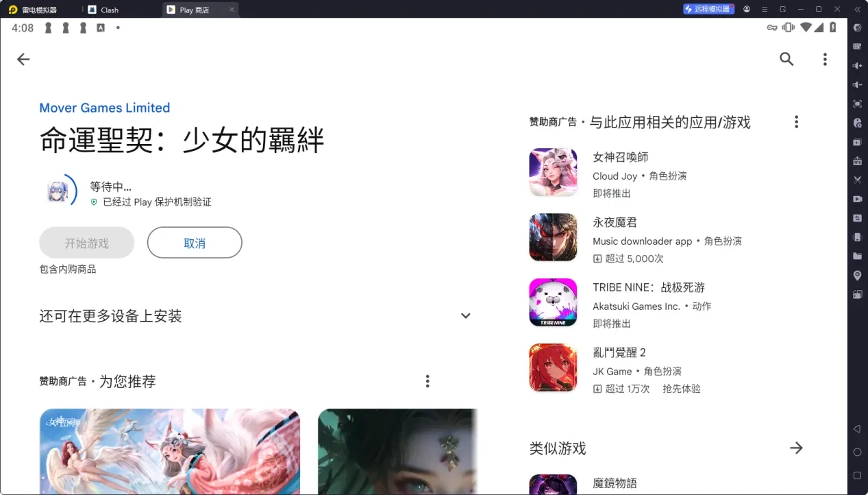Click the install APK icon in sidebar
This screenshot has height=495, width=868.
coord(857,161)
